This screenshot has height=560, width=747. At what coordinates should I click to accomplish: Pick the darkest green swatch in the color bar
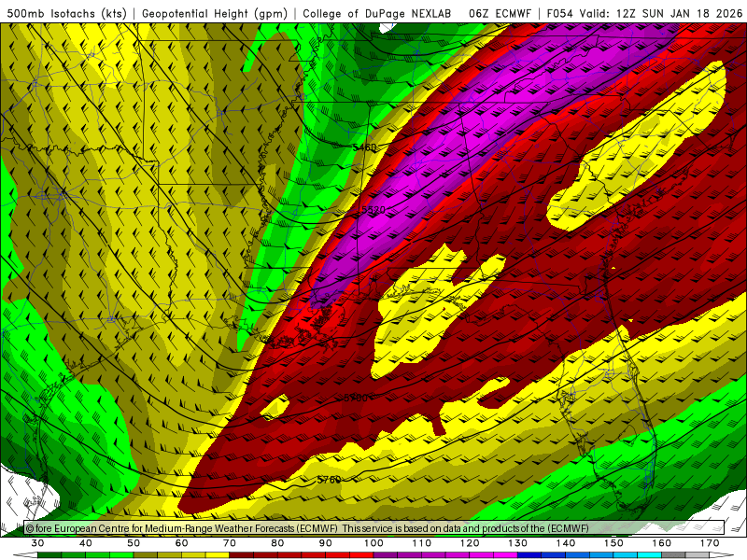pyautogui.click(x=49, y=555)
